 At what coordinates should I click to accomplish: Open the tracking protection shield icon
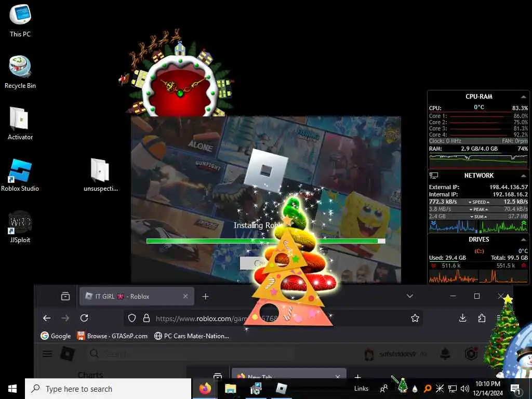tap(131, 318)
